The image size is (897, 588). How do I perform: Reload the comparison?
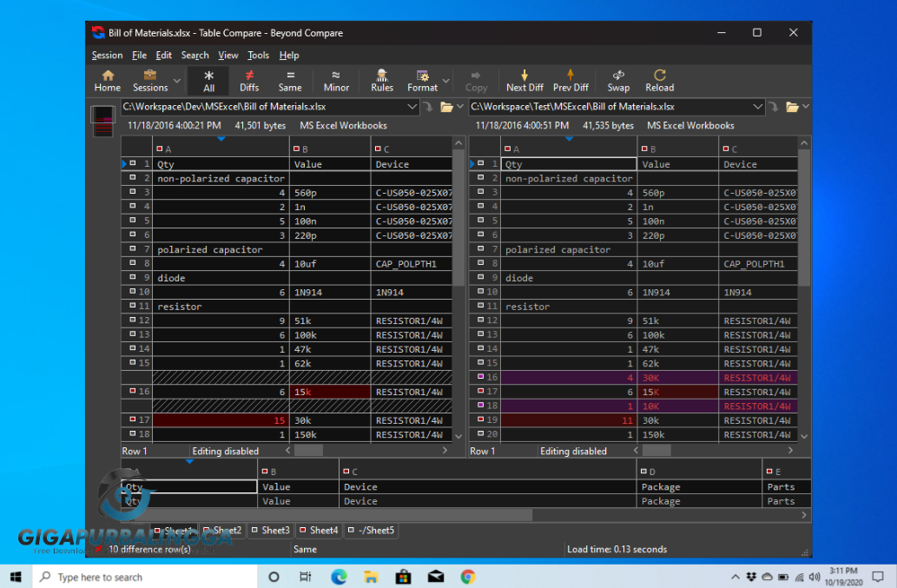659,81
